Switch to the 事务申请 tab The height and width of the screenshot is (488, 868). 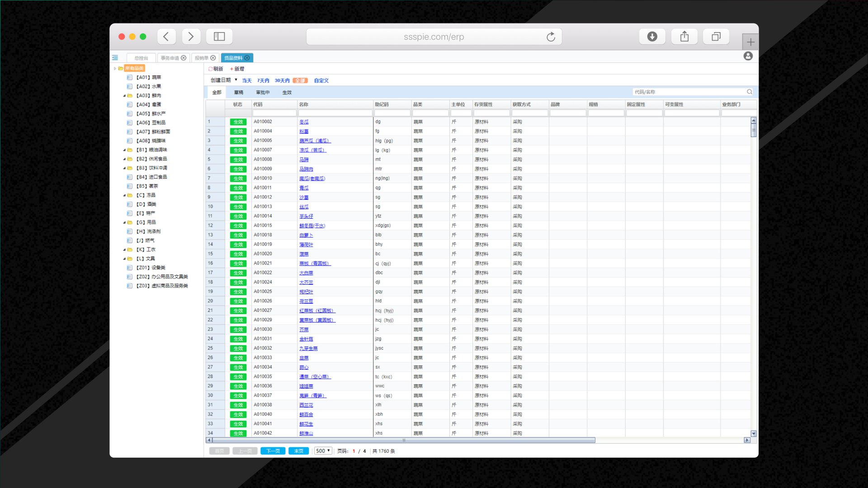[170, 58]
